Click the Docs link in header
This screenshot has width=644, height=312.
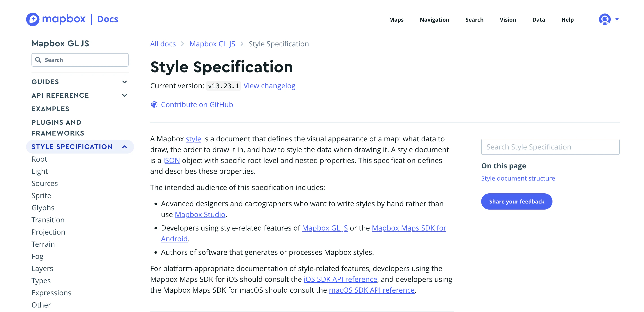tap(108, 19)
